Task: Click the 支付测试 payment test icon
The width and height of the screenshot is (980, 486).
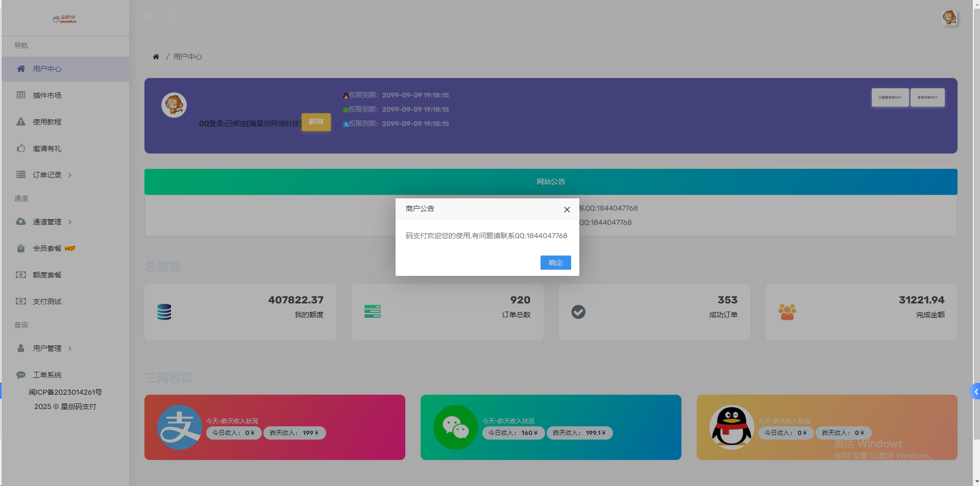Action: [21, 301]
